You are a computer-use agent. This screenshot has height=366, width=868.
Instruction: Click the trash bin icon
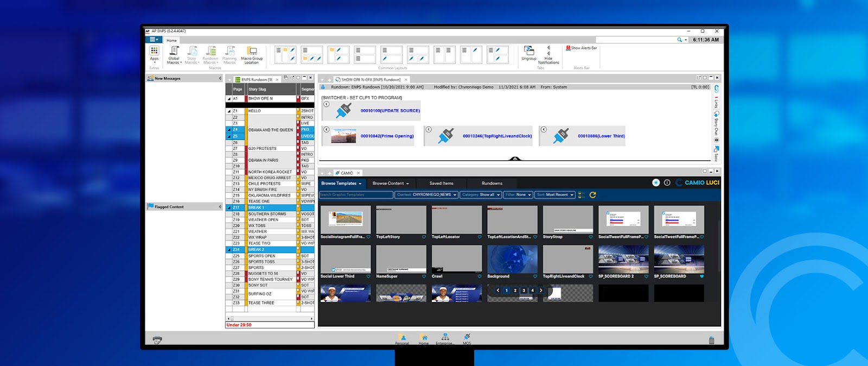click(x=711, y=340)
